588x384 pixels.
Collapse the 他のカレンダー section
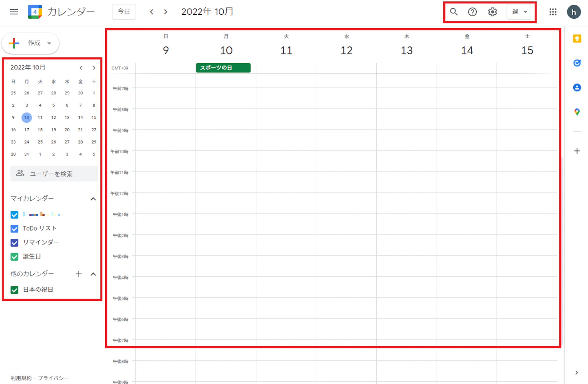pos(93,274)
